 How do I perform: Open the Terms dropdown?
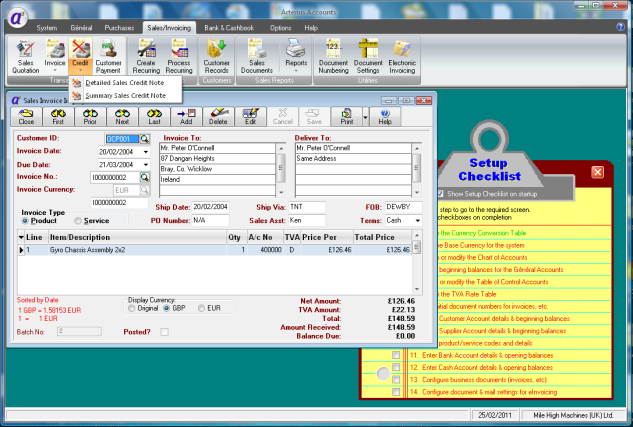coord(418,221)
